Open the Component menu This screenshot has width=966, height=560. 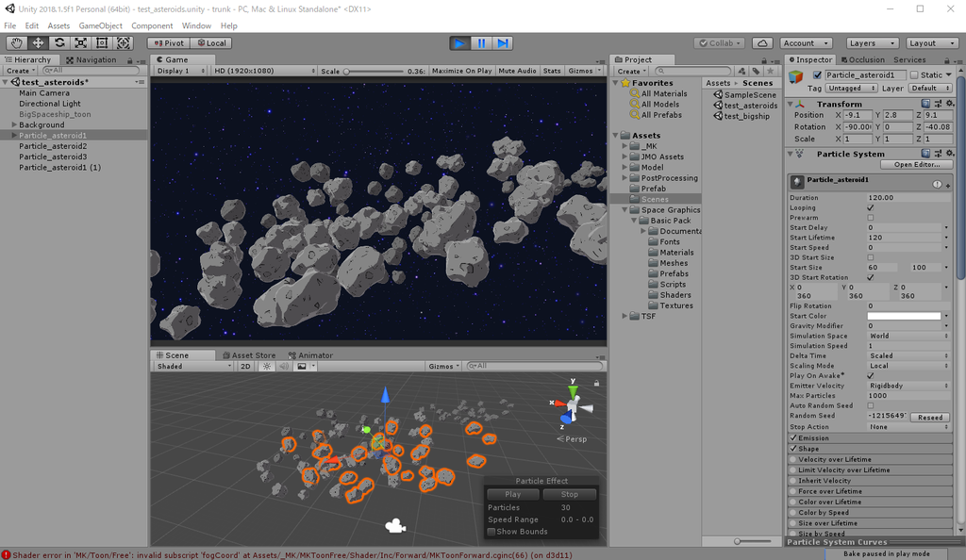tap(152, 25)
